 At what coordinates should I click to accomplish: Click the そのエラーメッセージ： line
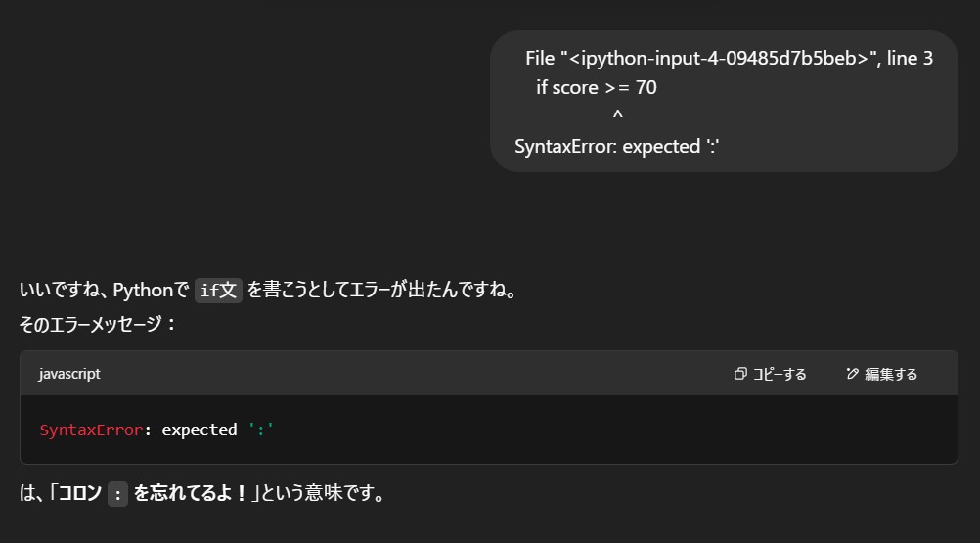pyautogui.click(x=98, y=324)
